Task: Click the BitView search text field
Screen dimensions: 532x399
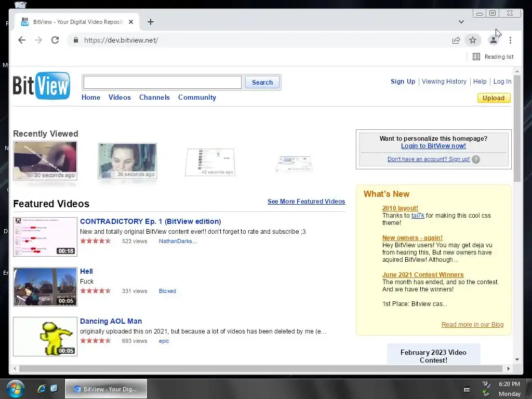Action: click(x=163, y=83)
